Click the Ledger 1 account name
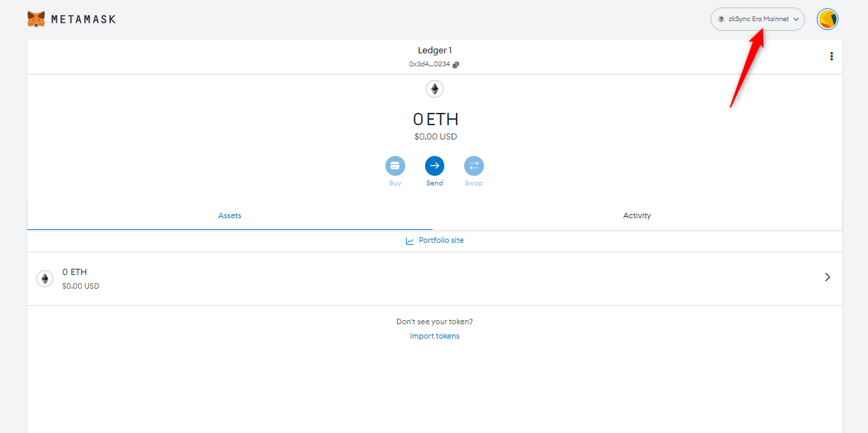The height and width of the screenshot is (433, 868). (435, 51)
